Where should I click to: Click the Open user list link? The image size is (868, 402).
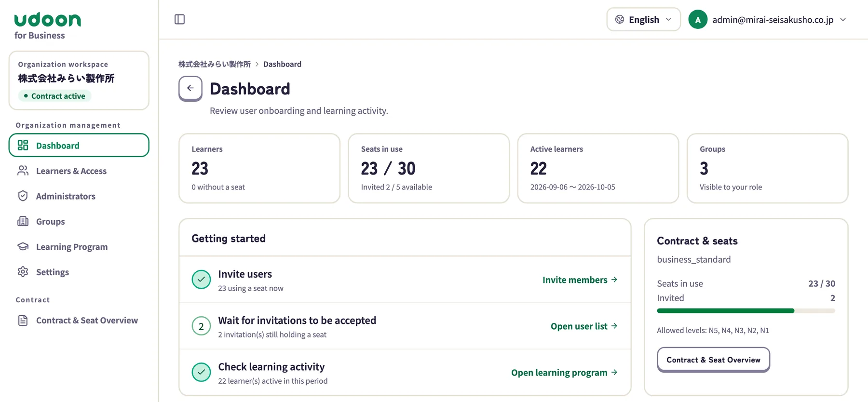coord(584,326)
